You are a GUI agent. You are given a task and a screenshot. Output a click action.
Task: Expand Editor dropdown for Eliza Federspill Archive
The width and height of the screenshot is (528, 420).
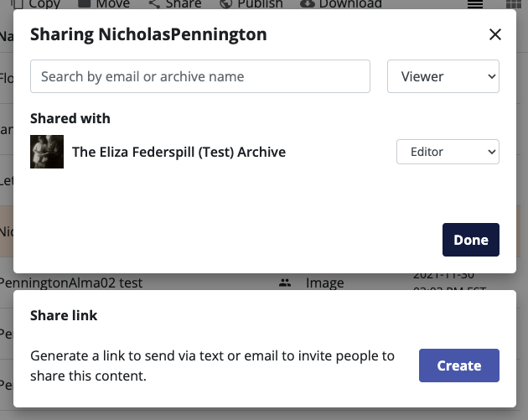tap(448, 152)
